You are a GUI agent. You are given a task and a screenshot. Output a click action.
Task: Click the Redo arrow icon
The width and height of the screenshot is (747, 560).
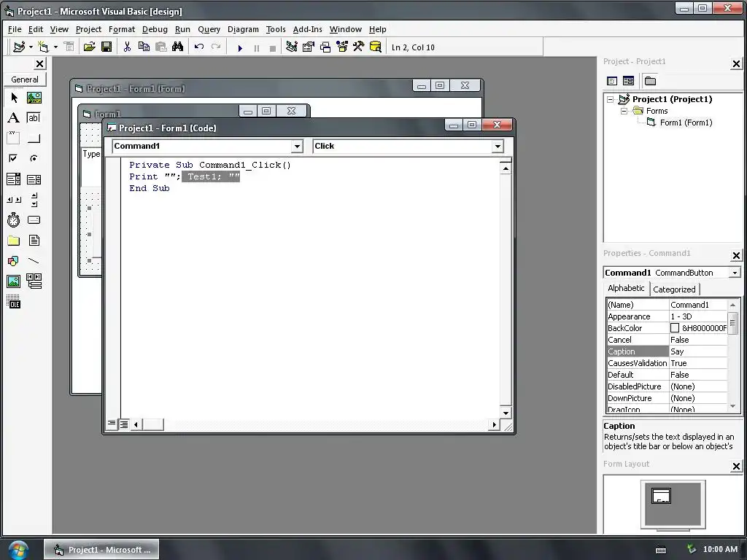(216, 47)
